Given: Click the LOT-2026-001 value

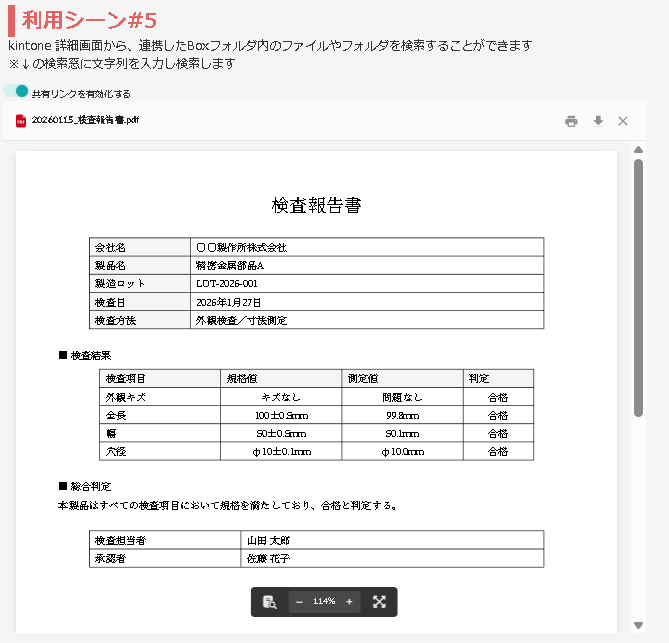Looking at the screenshot, I should coord(227,284).
